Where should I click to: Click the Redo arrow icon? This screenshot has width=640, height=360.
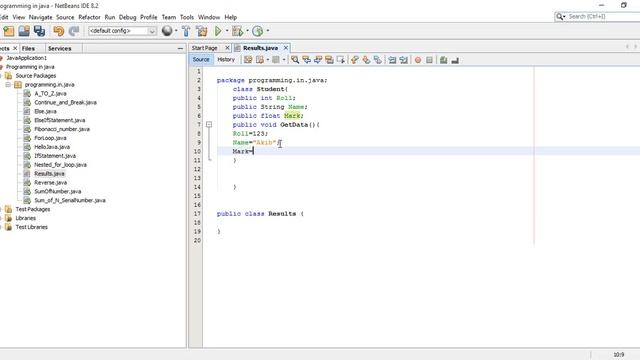(x=74, y=31)
